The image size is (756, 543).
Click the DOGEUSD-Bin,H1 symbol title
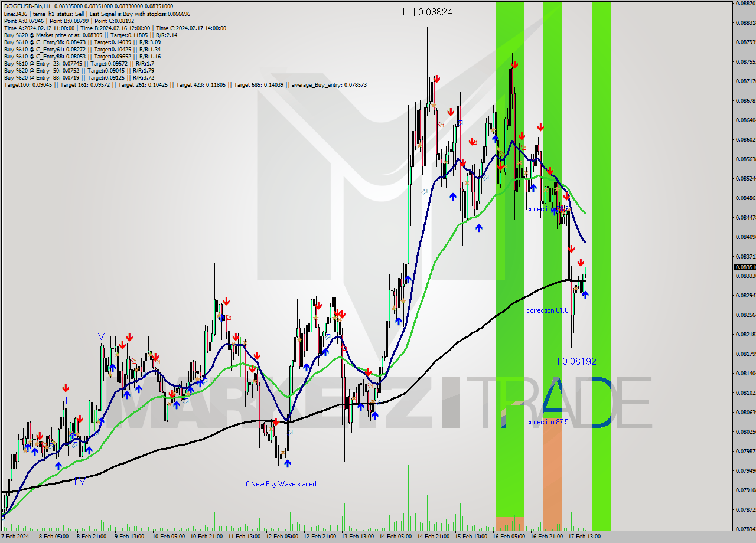(27, 6)
